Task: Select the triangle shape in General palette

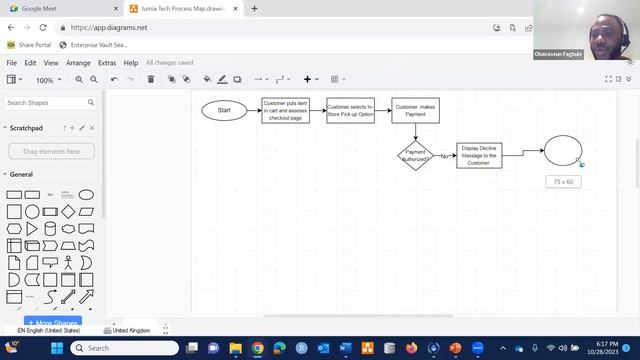Action: (x=32, y=229)
